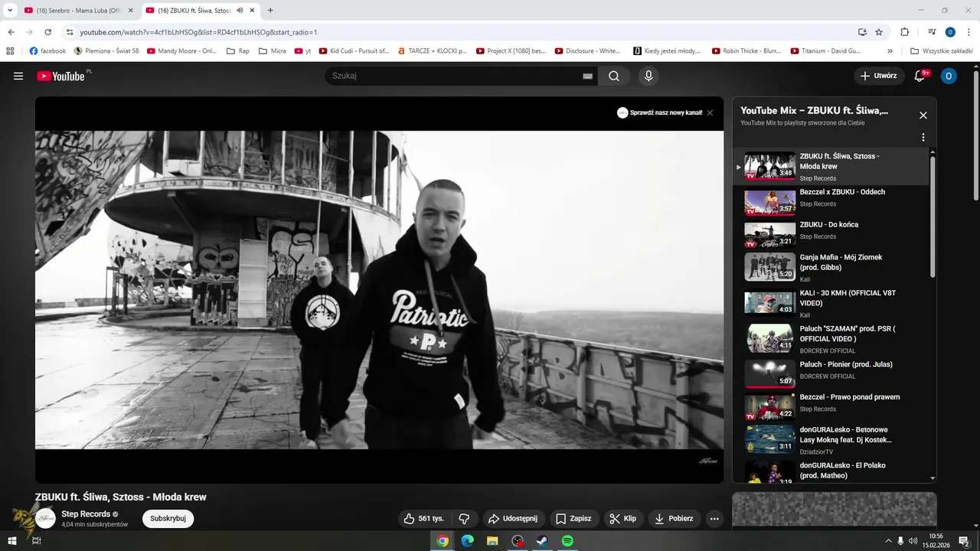Open the Rap bookmarks folder
This screenshot has height=551, width=980.
coord(237,51)
